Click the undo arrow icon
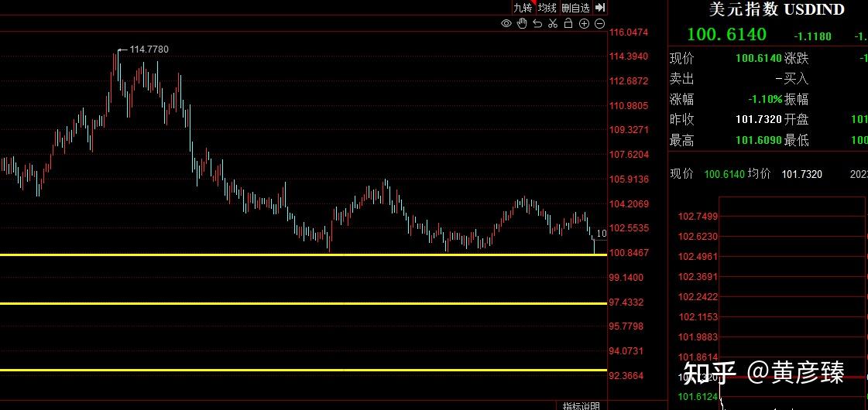The height and width of the screenshot is (410, 868). (x=537, y=23)
